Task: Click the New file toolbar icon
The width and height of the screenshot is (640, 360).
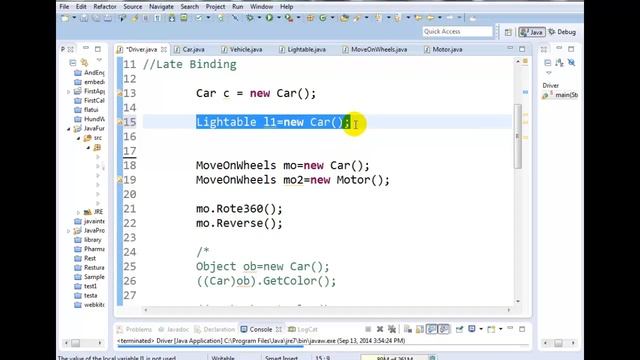Action: click(65, 18)
